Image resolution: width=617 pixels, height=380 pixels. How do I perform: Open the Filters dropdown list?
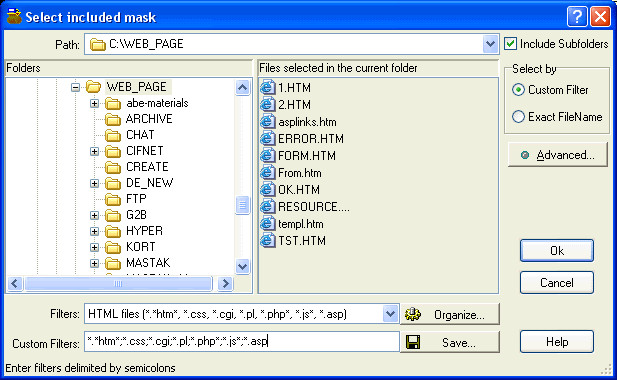click(x=390, y=314)
